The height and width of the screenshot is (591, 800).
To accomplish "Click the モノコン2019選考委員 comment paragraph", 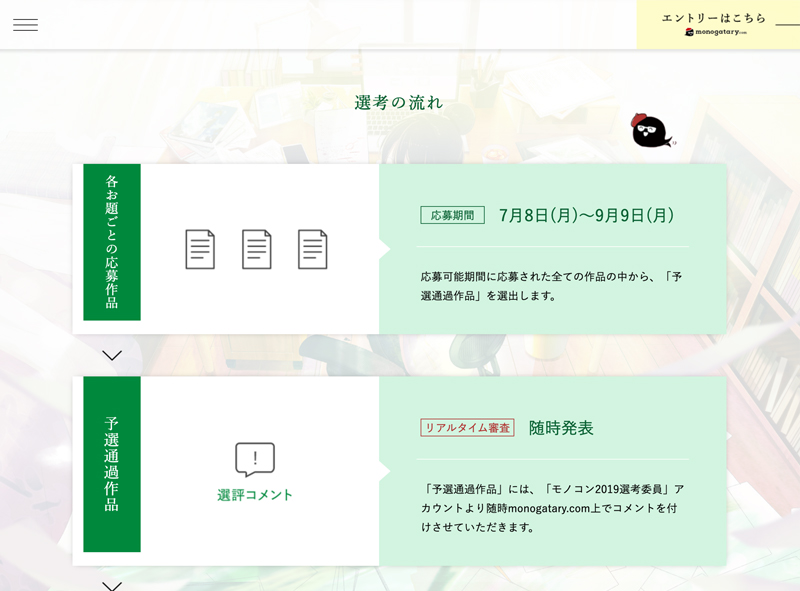I will [x=552, y=508].
